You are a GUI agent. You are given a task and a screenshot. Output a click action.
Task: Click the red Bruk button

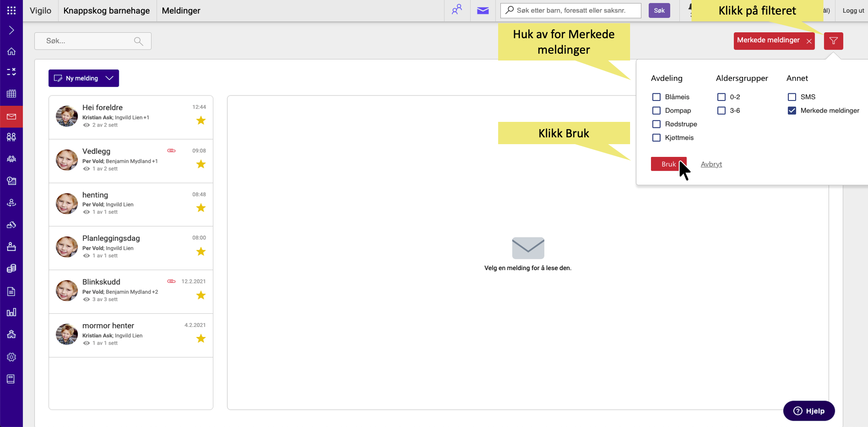tap(668, 164)
